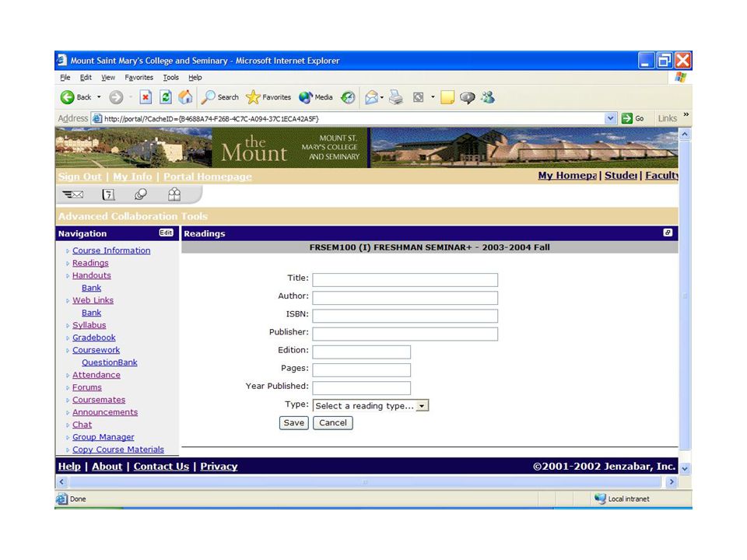Open the View menu
The height and width of the screenshot is (560, 747).
point(108,77)
